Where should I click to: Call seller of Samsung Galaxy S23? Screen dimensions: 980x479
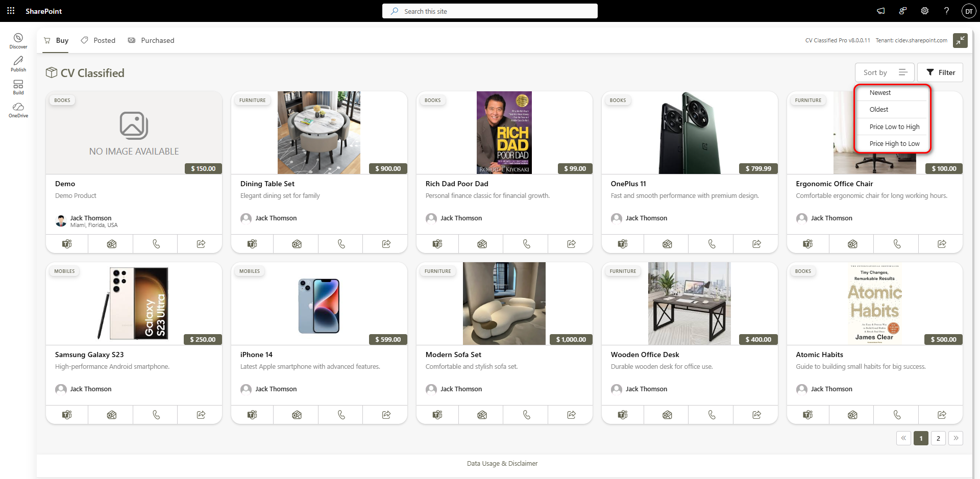point(156,415)
